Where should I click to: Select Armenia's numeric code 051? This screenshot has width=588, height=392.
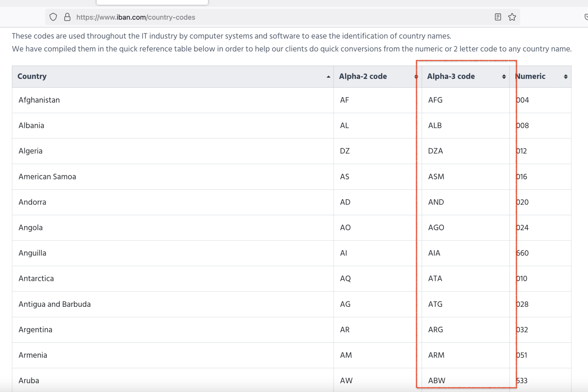[x=522, y=355]
